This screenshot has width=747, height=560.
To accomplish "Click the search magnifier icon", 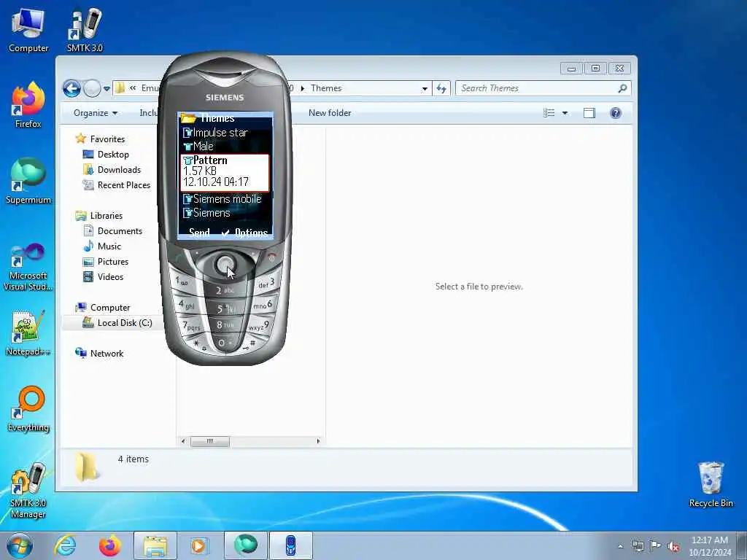I will click(x=622, y=88).
